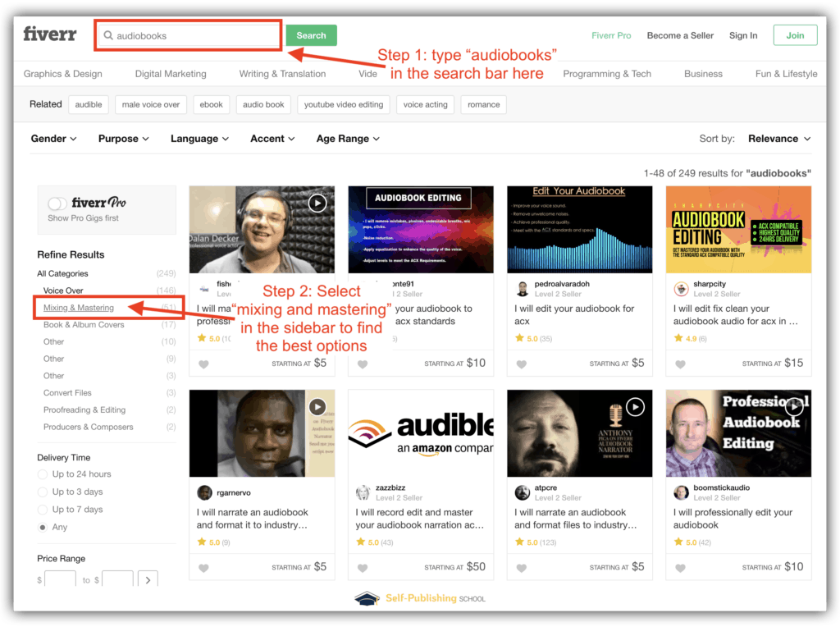Click zazzbizz's seller avatar
This screenshot has height=636, width=840.
[363, 492]
